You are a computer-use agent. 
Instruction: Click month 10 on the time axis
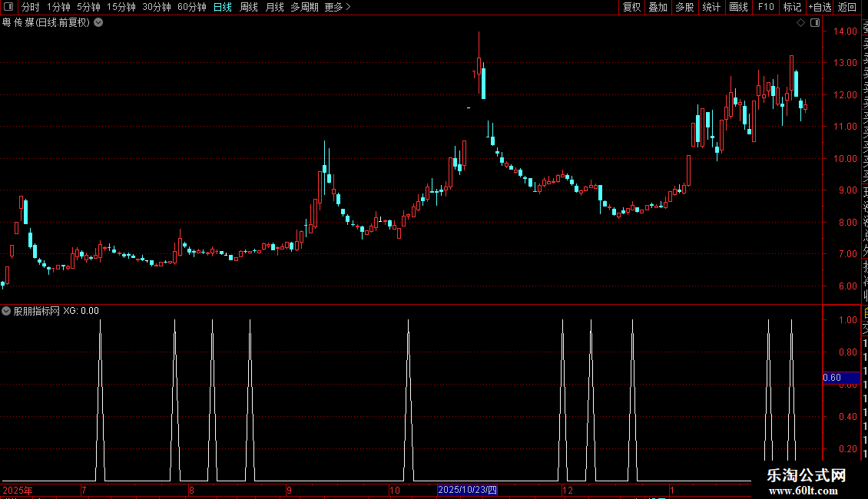point(395,490)
